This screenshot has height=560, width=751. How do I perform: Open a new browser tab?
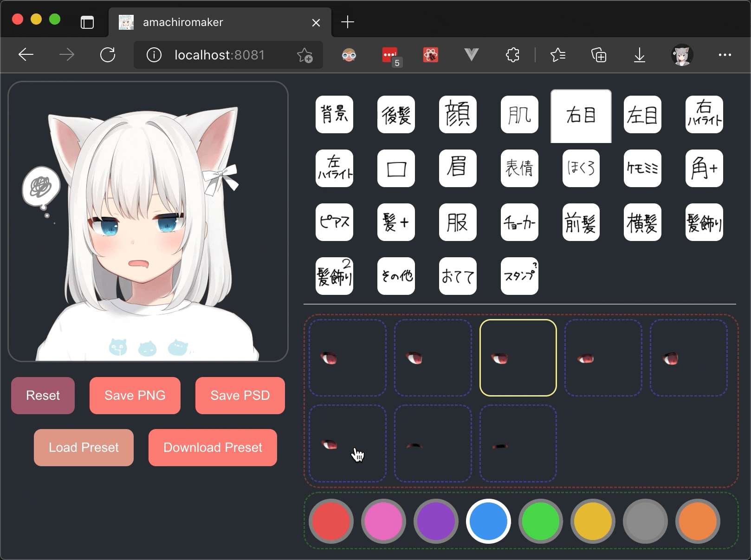pyautogui.click(x=348, y=22)
